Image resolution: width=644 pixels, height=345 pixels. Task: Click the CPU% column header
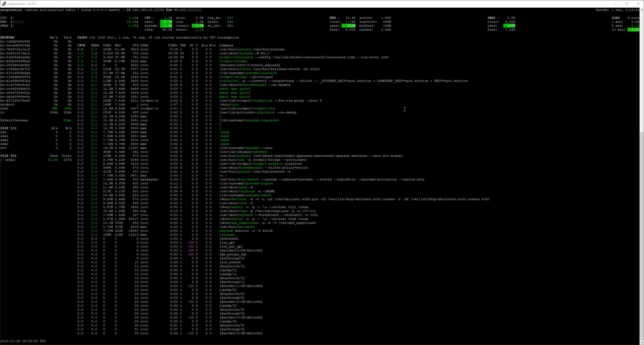tap(81, 45)
